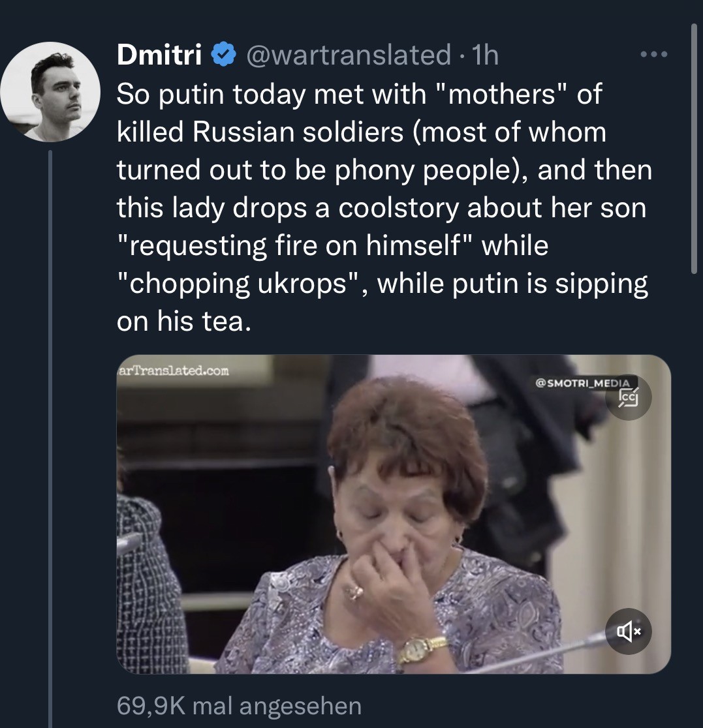
Task: Play the video of the woman
Action: point(392,515)
